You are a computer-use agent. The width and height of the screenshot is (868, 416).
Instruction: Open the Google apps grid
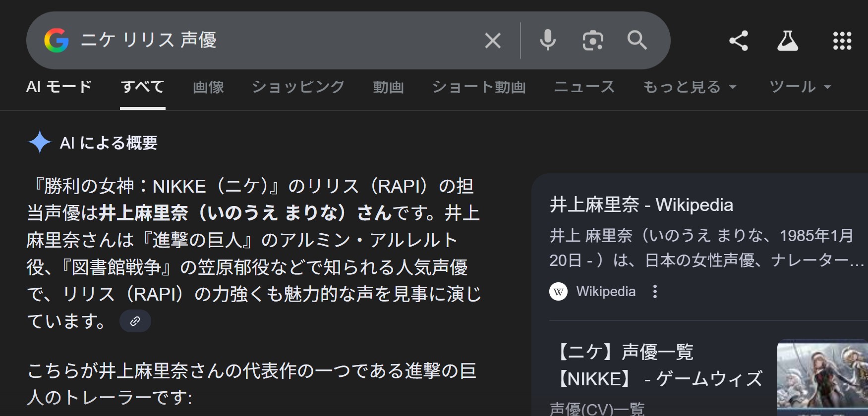point(842,41)
